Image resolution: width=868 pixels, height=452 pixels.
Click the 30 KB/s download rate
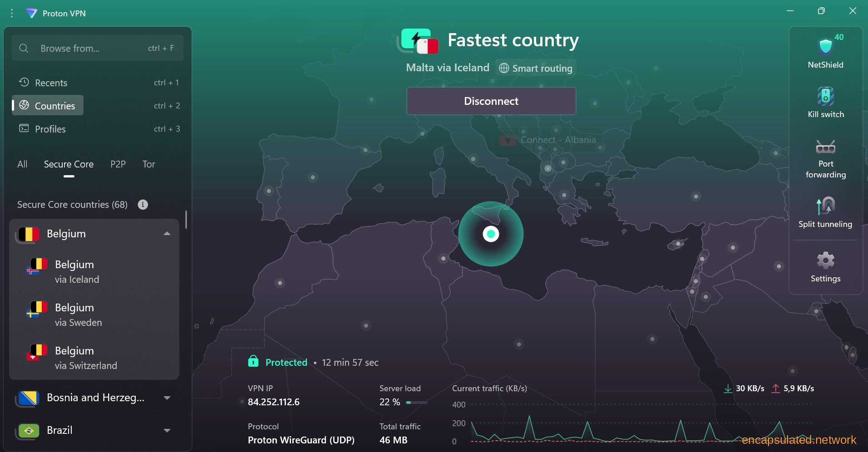(x=750, y=388)
